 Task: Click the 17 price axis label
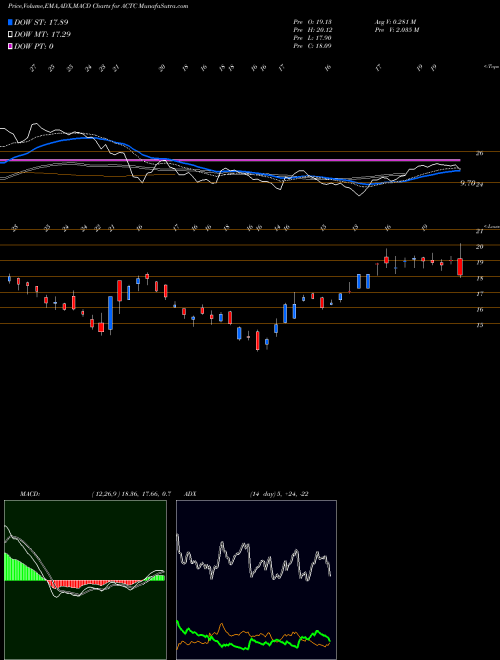479,294
